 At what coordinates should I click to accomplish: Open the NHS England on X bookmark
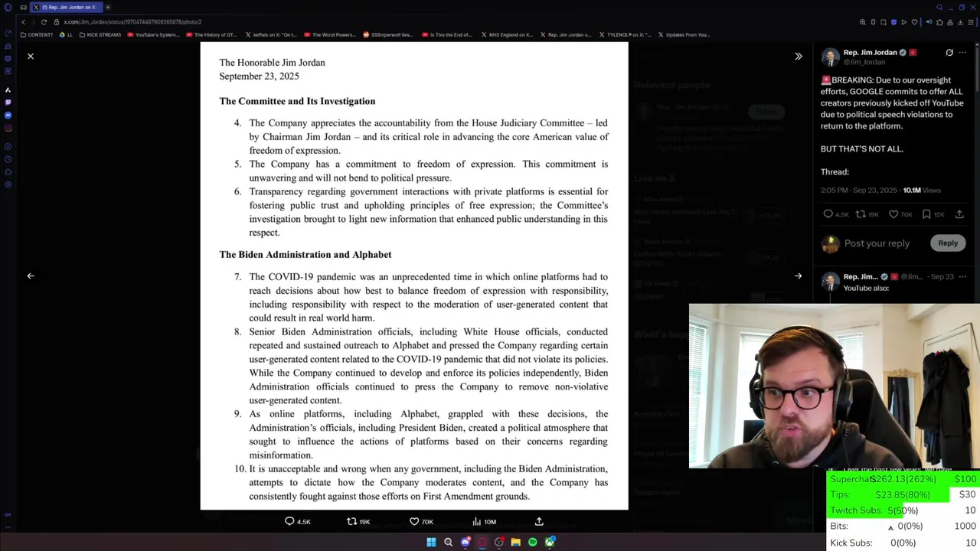tap(506, 34)
